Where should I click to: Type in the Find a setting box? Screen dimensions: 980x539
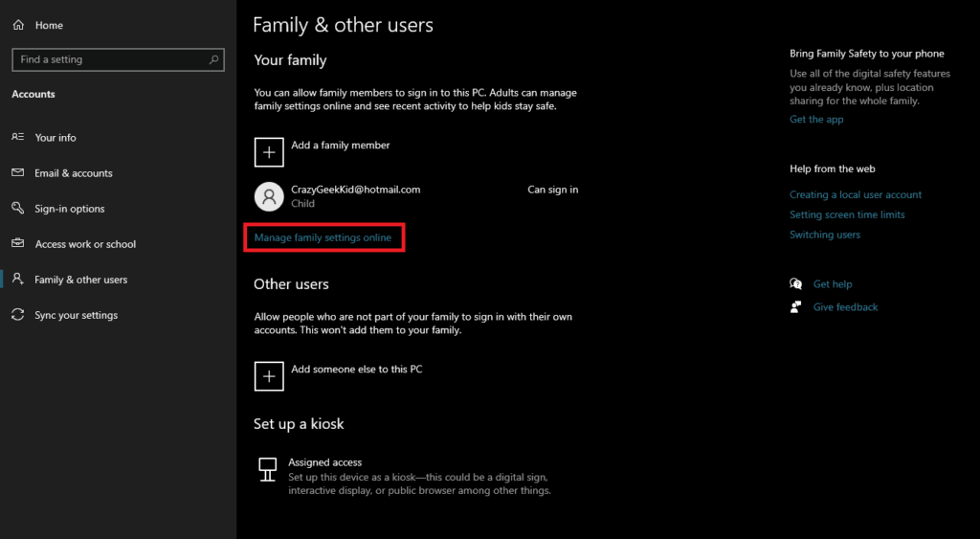(110, 59)
